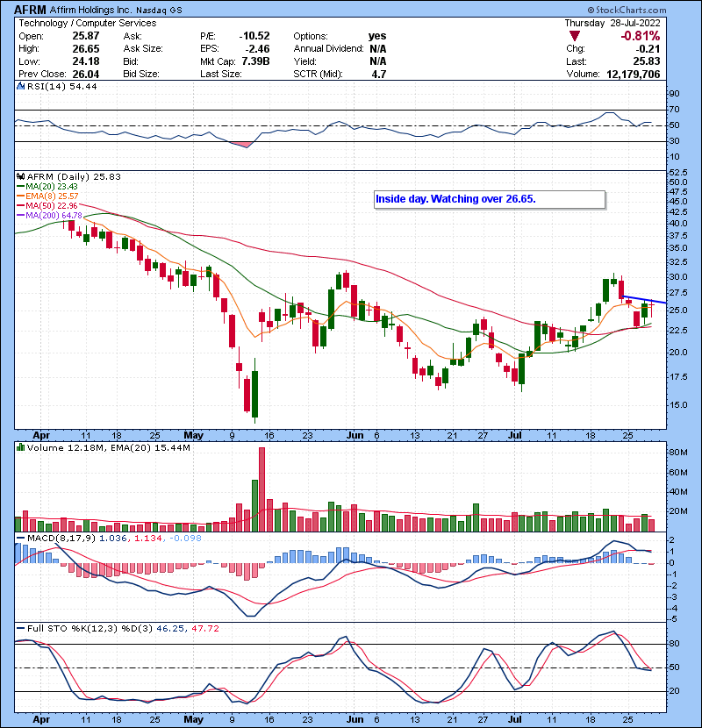This screenshot has width=702, height=728.
Task: Click the Low value 24.18
Action: (x=85, y=61)
